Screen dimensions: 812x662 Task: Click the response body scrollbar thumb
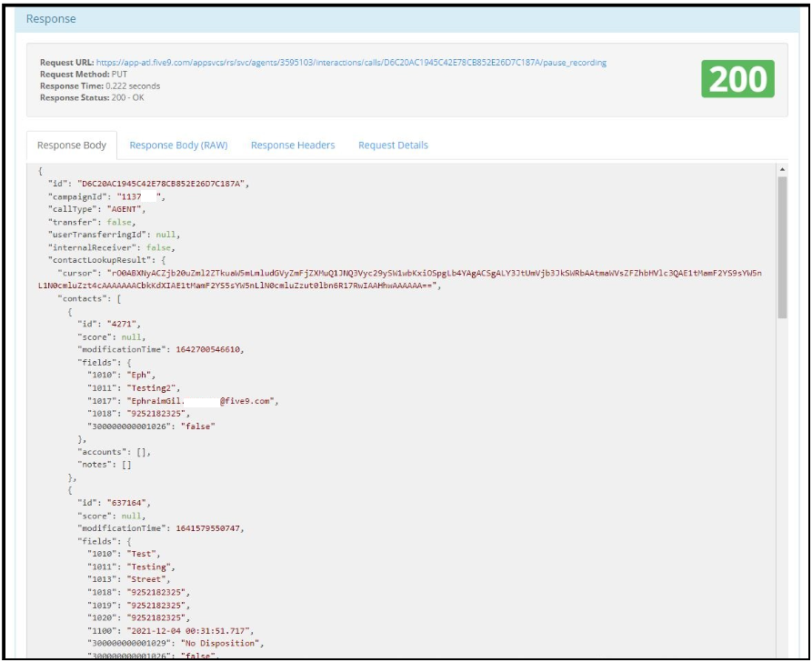tap(782, 247)
